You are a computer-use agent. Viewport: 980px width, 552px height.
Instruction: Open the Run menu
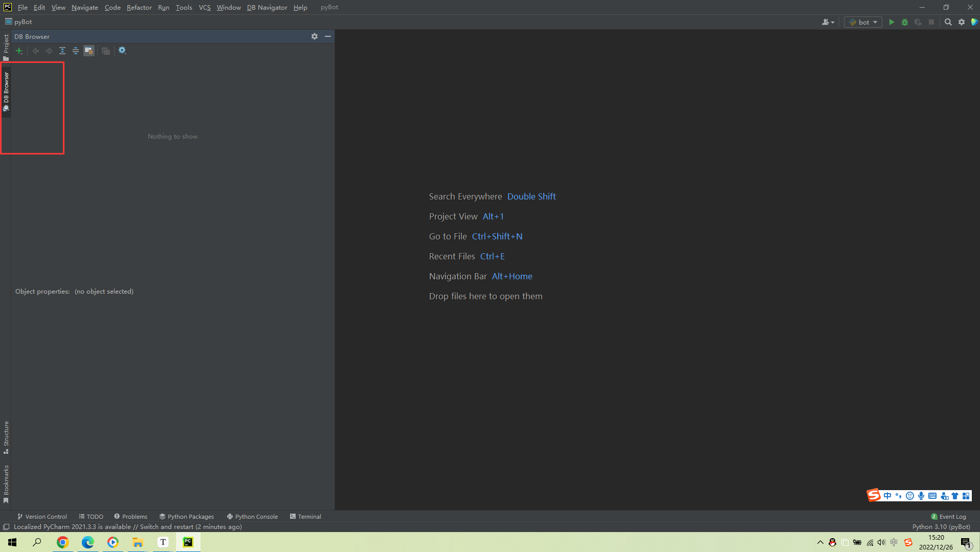pyautogui.click(x=164, y=7)
